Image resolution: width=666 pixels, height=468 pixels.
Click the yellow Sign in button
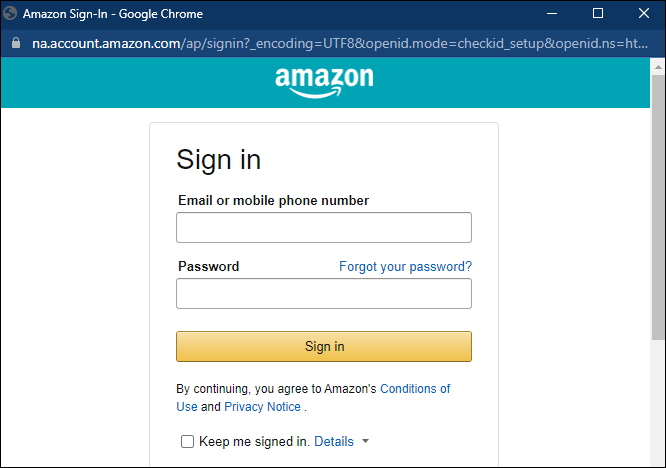[x=324, y=347]
